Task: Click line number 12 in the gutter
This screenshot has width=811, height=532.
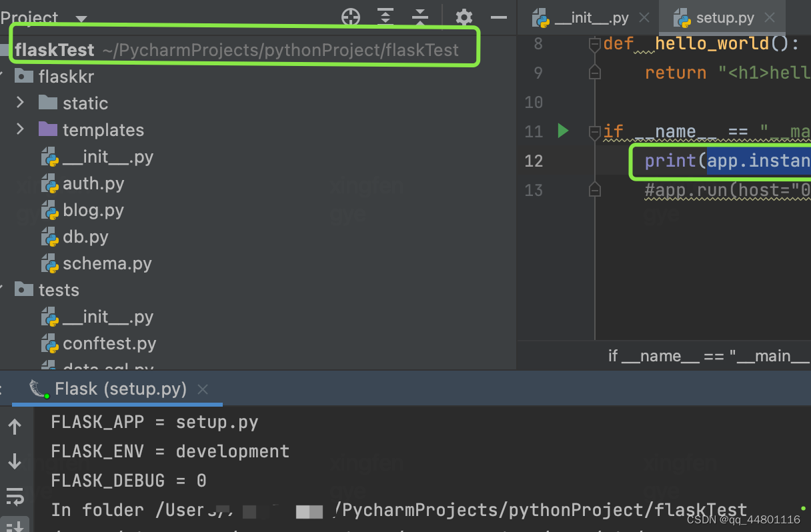Action: [x=534, y=161]
